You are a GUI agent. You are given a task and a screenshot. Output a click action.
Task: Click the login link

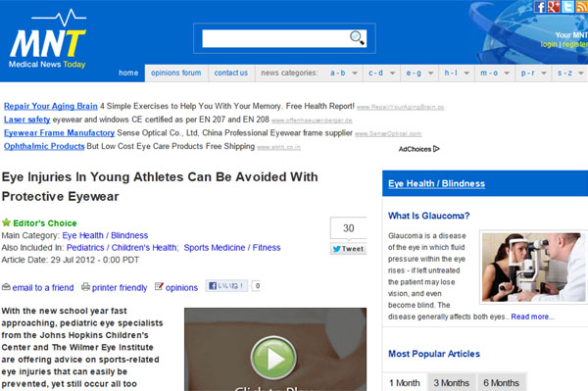[x=549, y=44]
